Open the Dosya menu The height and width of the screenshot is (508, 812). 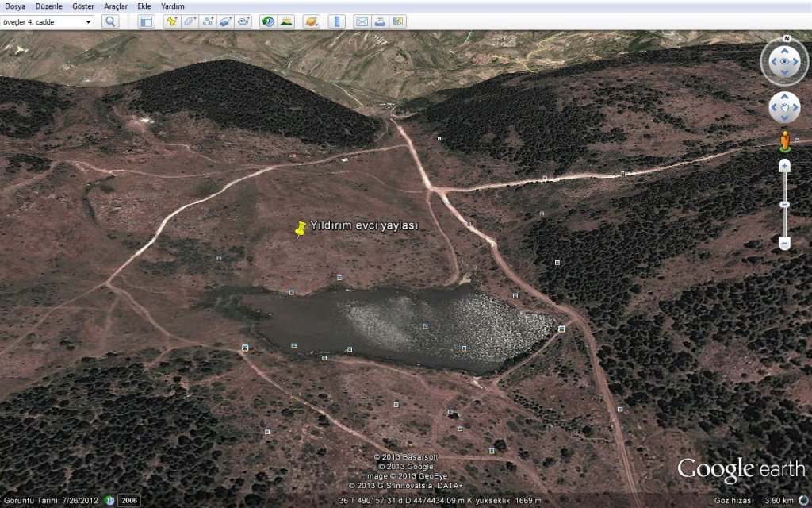[16, 6]
